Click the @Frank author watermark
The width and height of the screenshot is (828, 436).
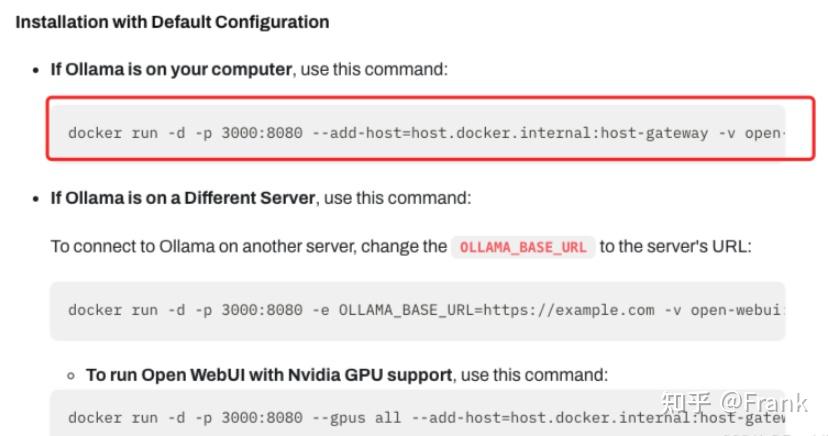tap(765, 403)
